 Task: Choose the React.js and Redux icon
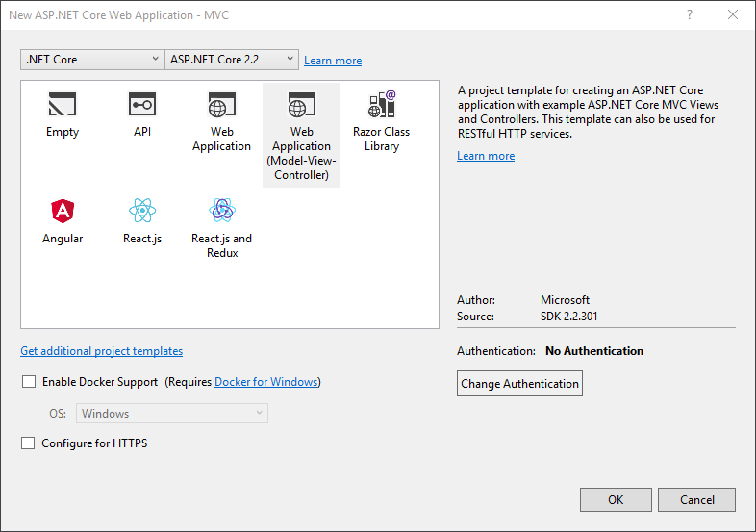pos(222,211)
